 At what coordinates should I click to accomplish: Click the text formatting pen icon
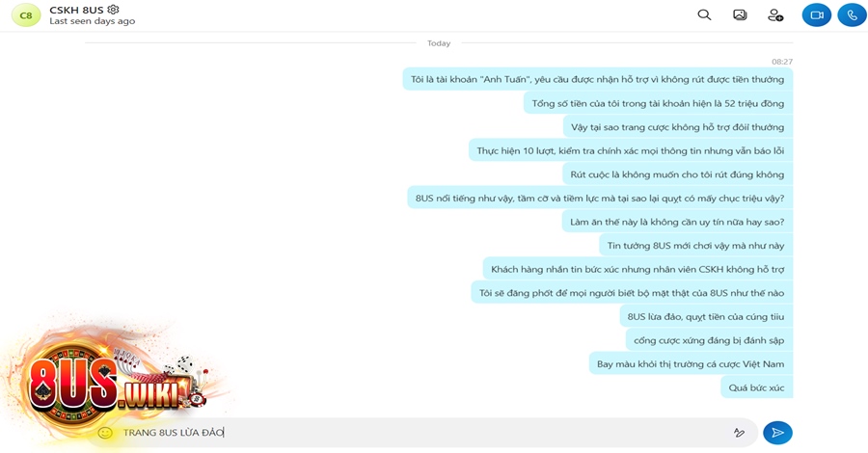[739, 433]
